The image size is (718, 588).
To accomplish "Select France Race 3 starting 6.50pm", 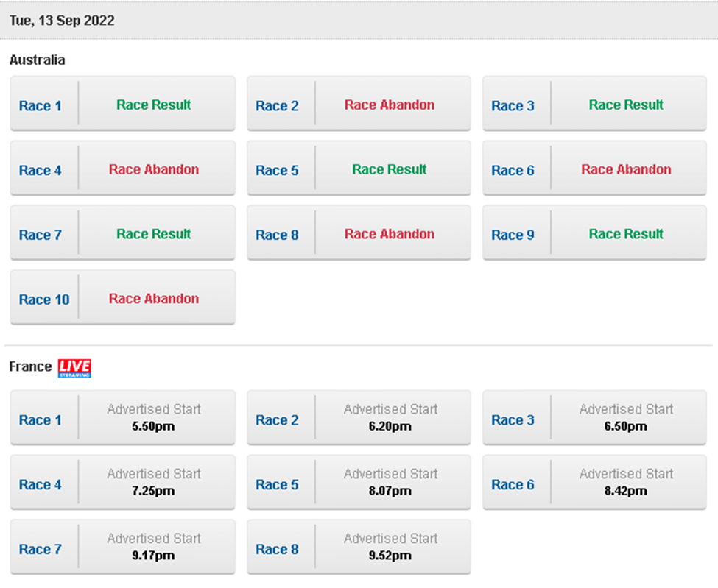I will click(594, 417).
